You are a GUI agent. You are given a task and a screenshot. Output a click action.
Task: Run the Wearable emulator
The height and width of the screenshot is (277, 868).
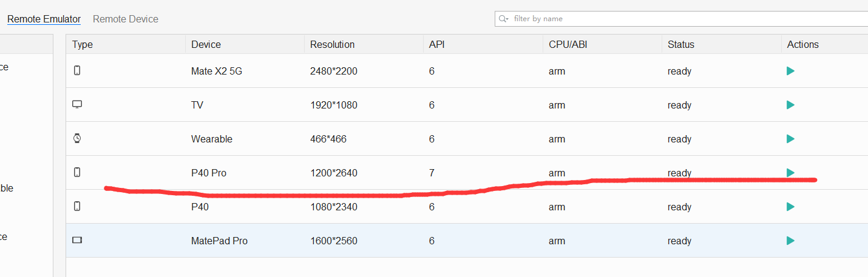(x=790, y=139)
